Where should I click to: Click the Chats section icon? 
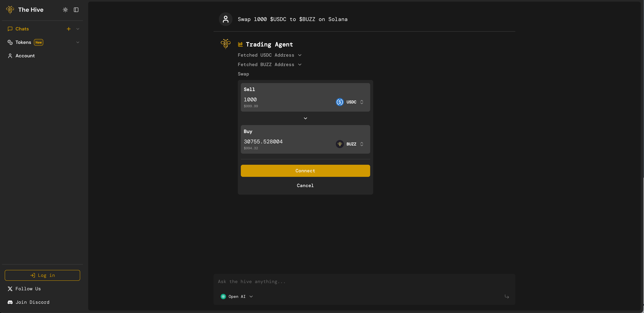(10, 29)
